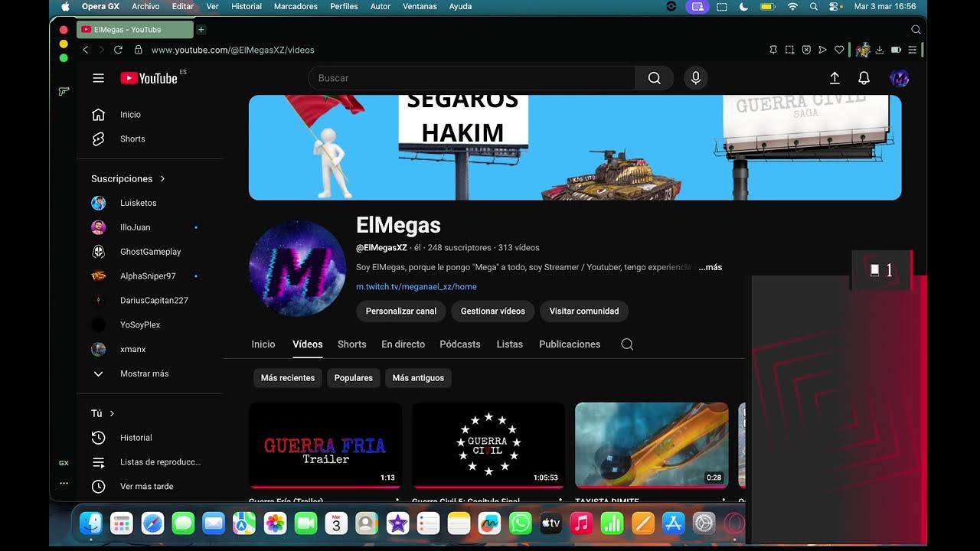Switch to the Listas tab
Screen dimensions: 980x551
tap(509, 344)
